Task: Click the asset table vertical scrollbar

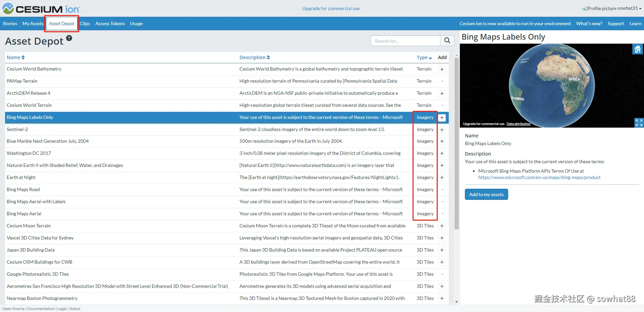Action: [457, 143]
